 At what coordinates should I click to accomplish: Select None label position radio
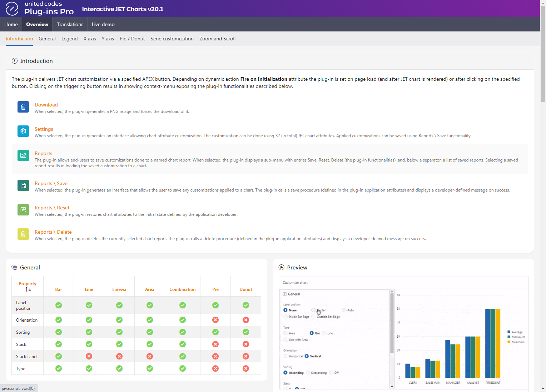(x=286, y=310)
